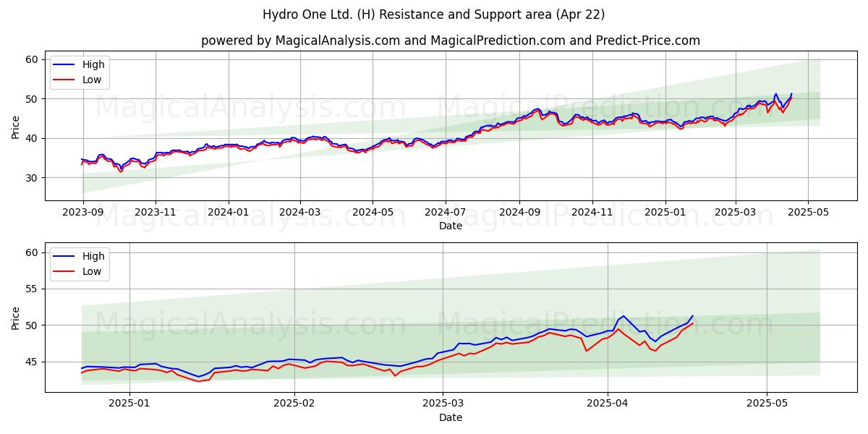
Task: Click the 'Price' y-axis label of bottom chart
Action: pos(16,318)
